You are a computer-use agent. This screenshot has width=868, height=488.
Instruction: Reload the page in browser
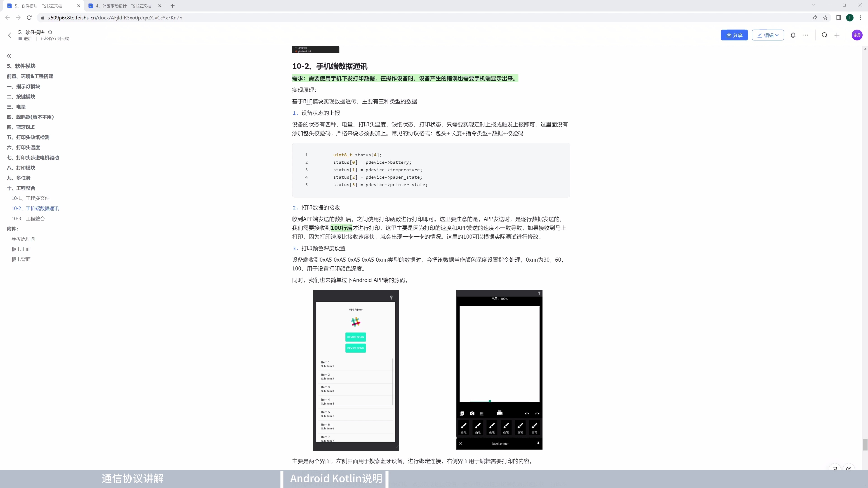29,18
